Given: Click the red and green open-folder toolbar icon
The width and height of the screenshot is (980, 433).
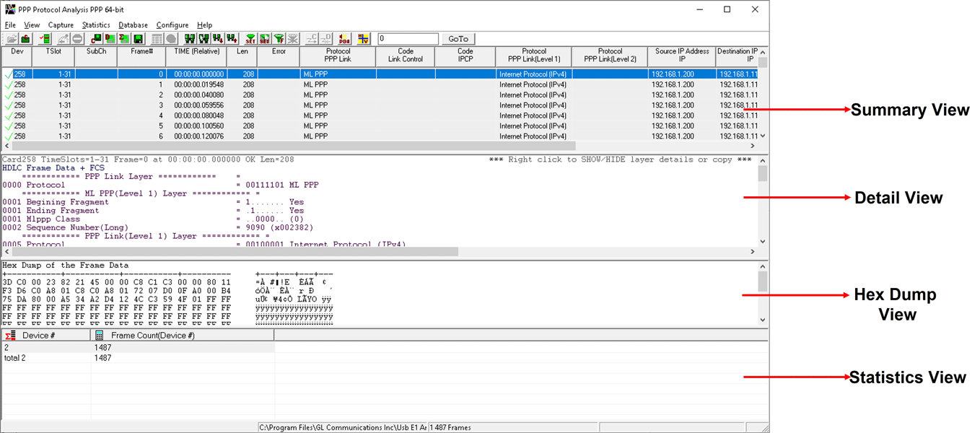Looking at the screenshot, I should pyautogui.click(x=26, y=38).
